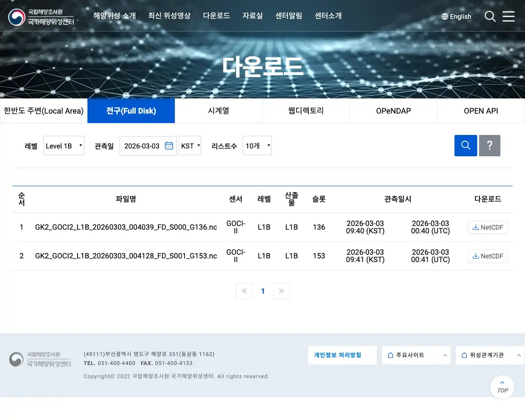Screen dimensions: 525x420
Task: Open the 자료실 menu item
Action: point(252,16)
